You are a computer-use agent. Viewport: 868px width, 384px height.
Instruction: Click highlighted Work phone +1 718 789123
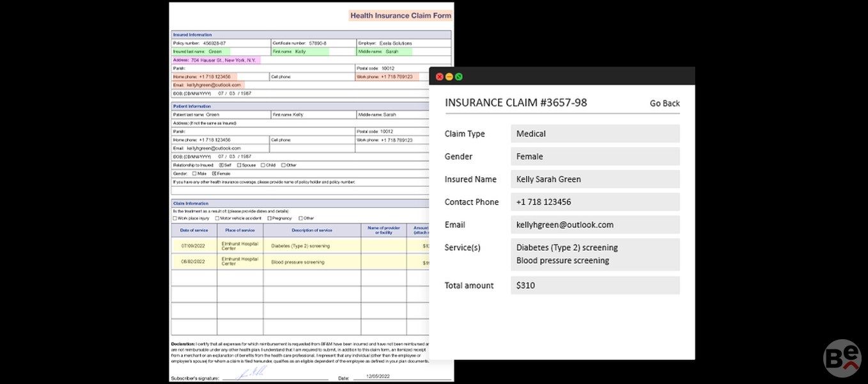(387, 76)
